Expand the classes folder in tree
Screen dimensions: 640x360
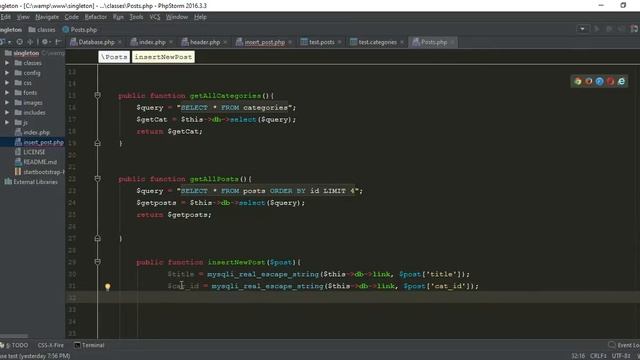pos(7,63)
